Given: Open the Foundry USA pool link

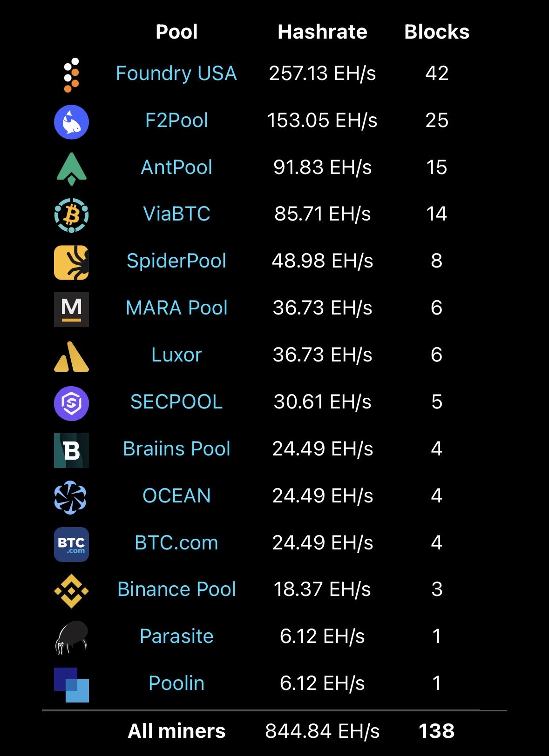Looking at the screenshot, I should (176, 74).
